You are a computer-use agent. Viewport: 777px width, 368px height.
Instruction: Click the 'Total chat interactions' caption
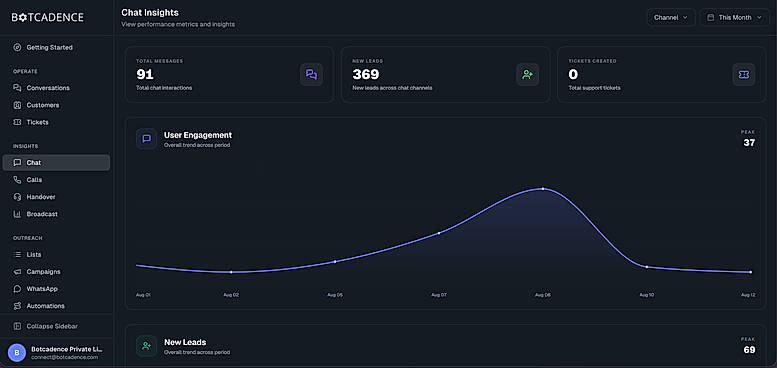click(164, 88)
